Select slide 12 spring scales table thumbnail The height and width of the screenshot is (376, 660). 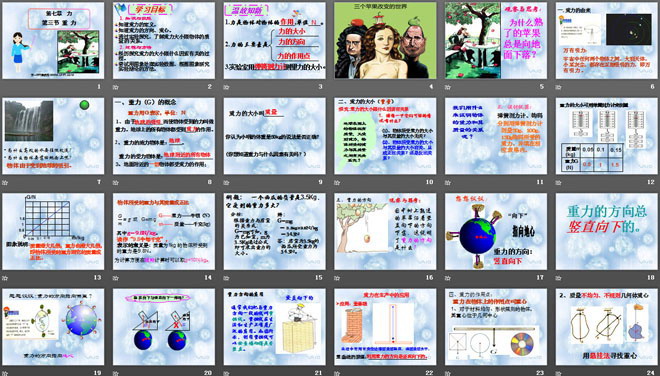[607, 136]
